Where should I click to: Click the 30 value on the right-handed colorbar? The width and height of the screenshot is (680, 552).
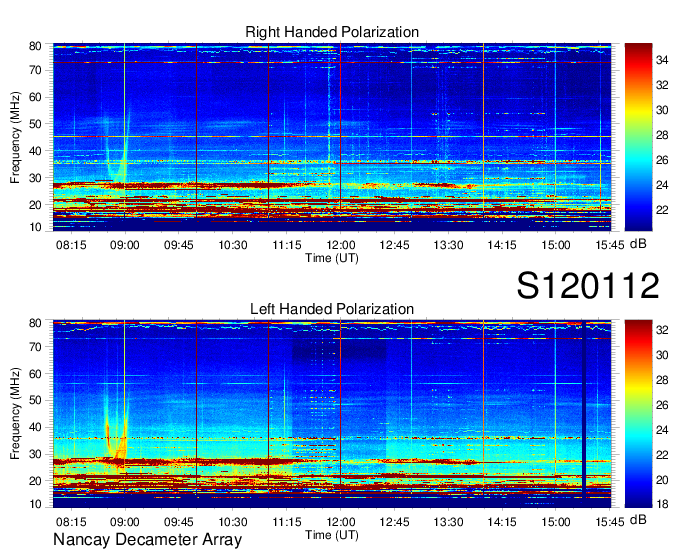662,110
